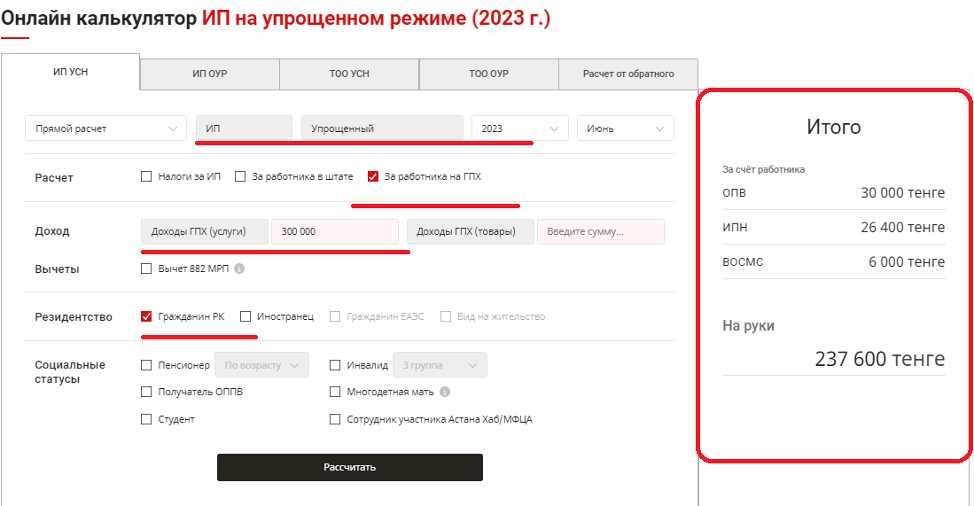Open the 2023 year dropdown
Viewport: 974px width, 506px height.
tap(520, 129)
